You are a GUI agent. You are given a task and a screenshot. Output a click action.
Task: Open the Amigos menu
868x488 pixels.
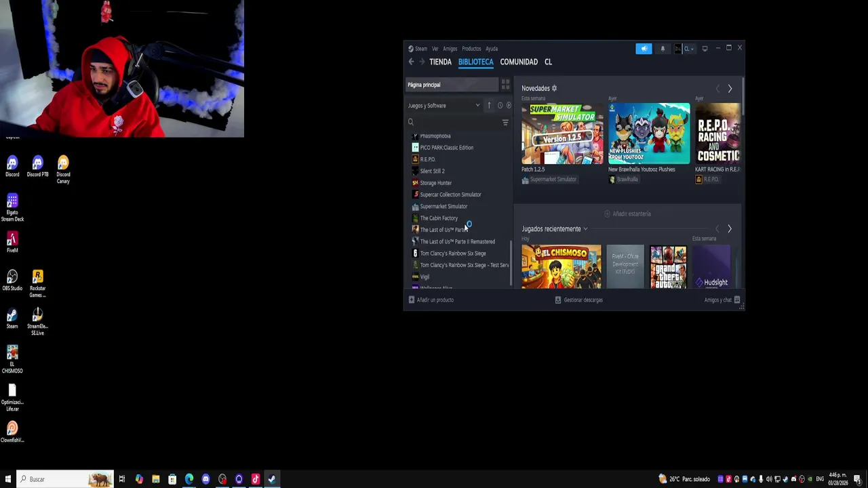point(450,49)
